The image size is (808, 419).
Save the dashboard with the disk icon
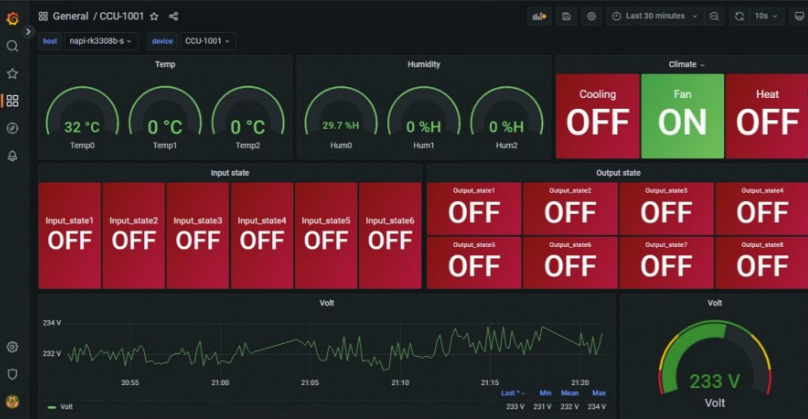point(567,17)
